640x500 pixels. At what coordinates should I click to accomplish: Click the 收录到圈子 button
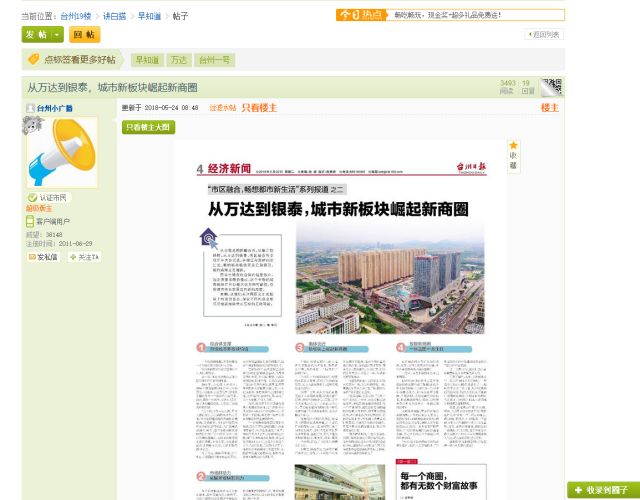[603, 490]
